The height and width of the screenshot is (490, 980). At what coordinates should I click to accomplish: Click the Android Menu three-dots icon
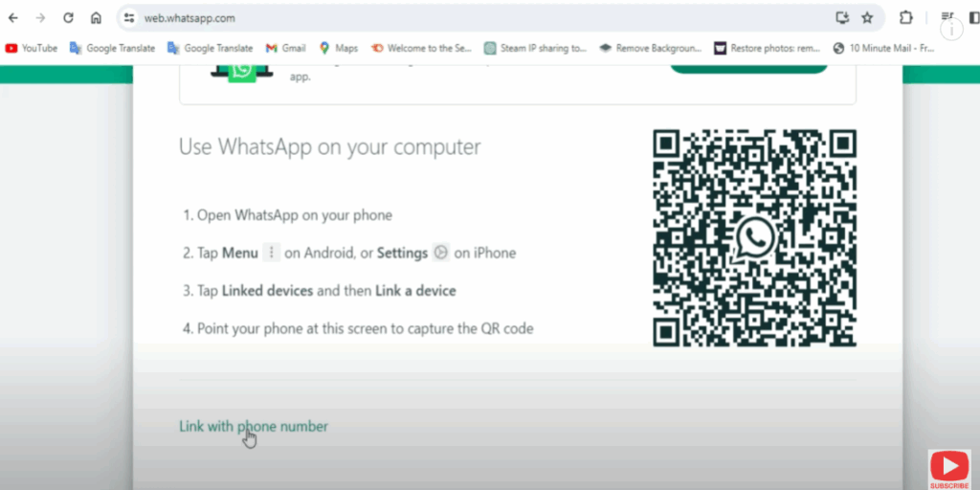[271, 253]
